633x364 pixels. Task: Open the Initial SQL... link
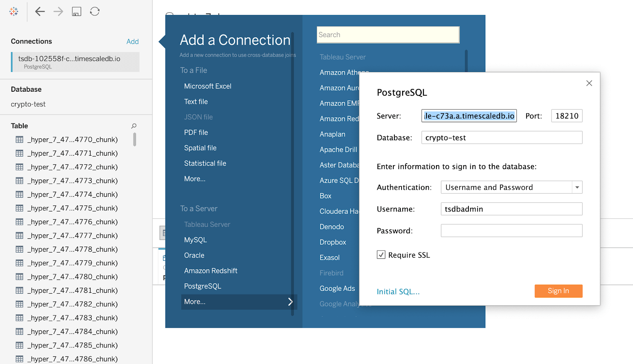(398, 292)
